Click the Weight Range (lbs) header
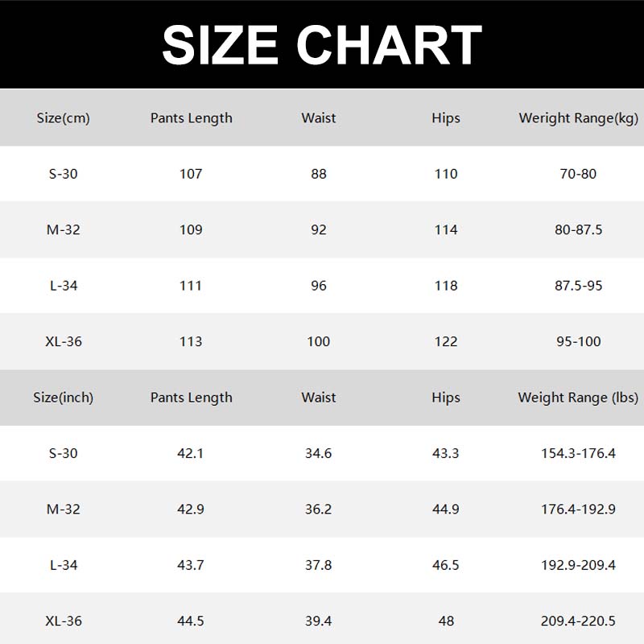Image resolution: width=644 pixels, height=644 pixels. point(578,398)
